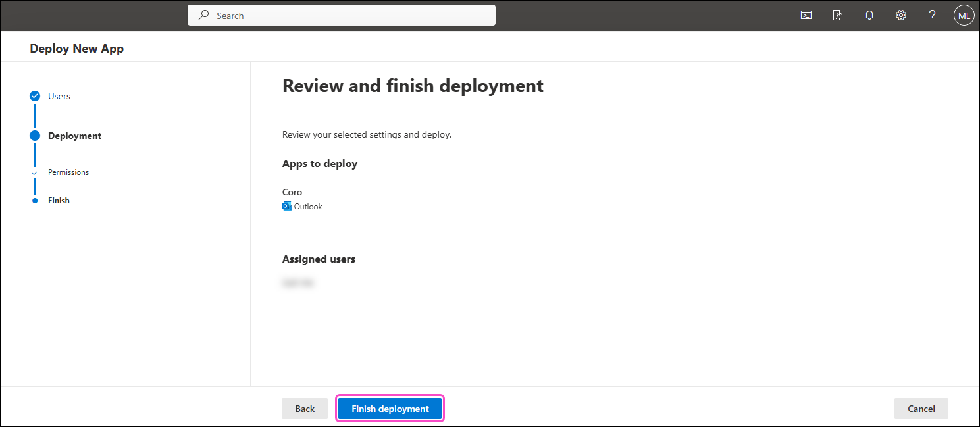Open the ML account avatar menu
Viewport: 980px width, 427px height.
(964, 16)
